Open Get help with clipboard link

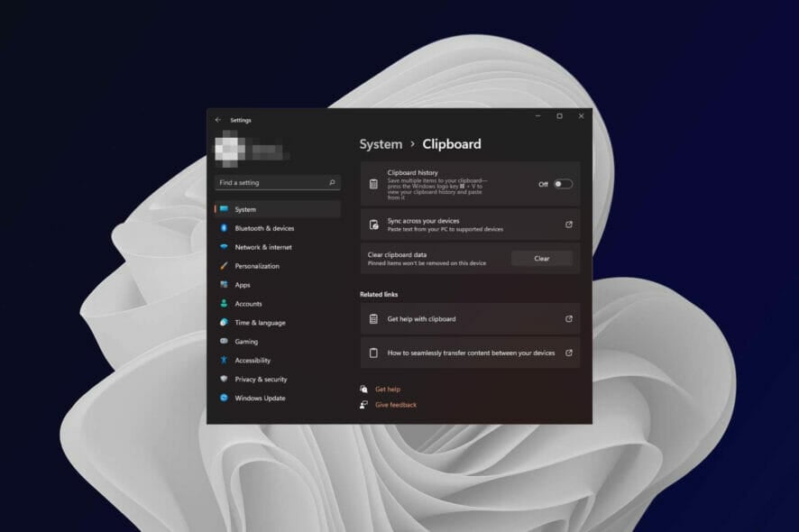470,319
